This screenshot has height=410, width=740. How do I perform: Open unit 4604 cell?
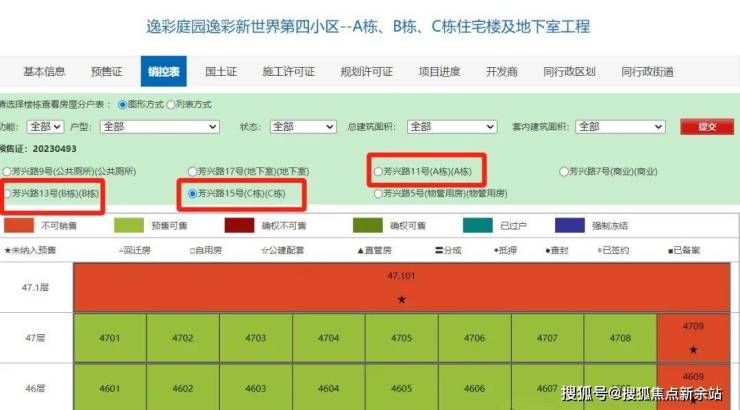328,387
